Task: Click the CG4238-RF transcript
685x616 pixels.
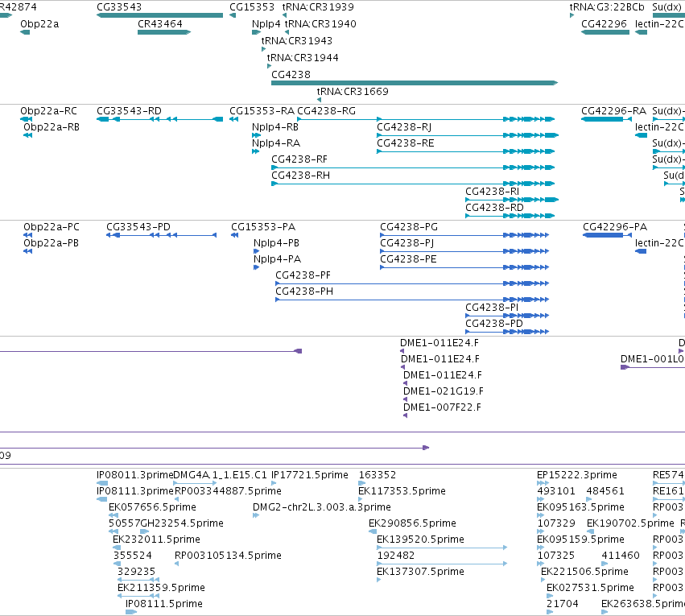Action: (413, 167)
